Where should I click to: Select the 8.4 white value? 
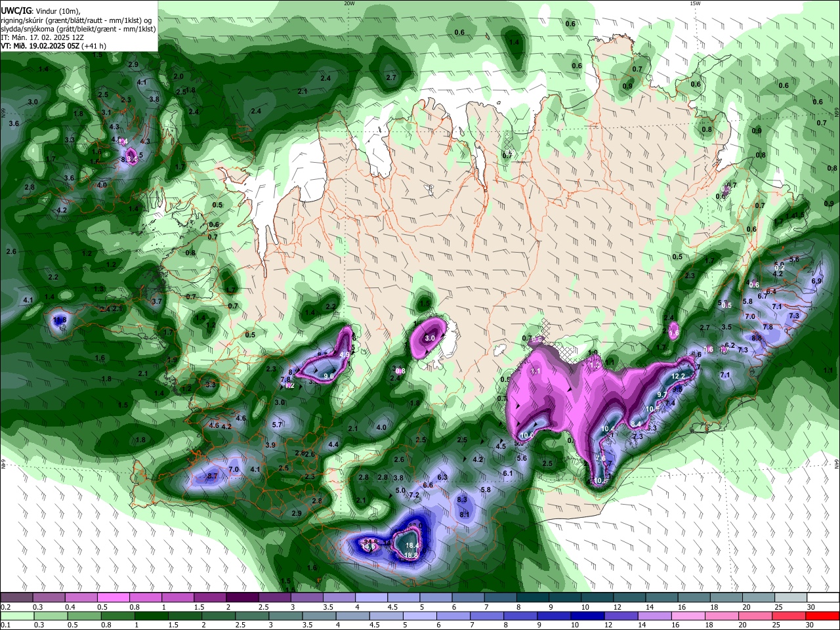(x=635, y=425)
